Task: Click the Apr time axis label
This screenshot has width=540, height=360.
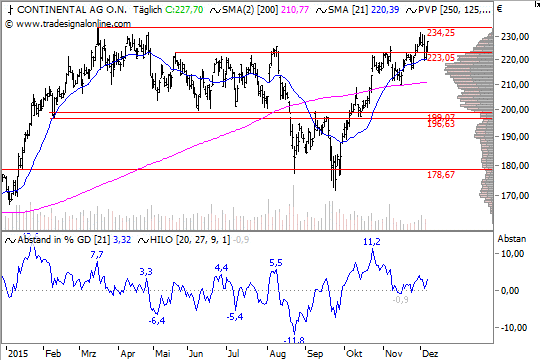Action: (x=128, y=354)
